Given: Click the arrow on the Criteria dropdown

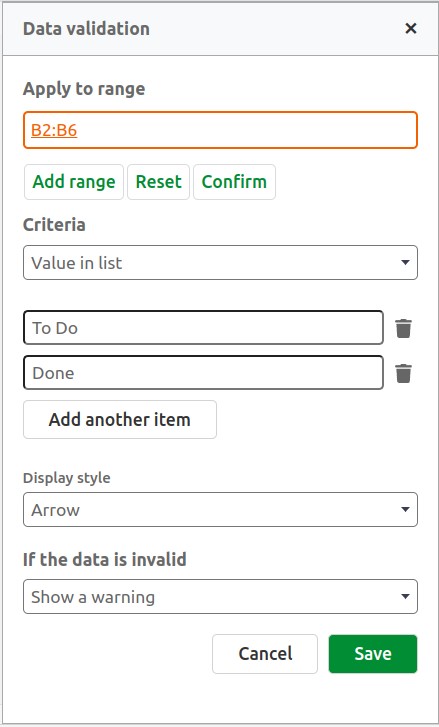Looking at the screenshot, I should (405, 263).
